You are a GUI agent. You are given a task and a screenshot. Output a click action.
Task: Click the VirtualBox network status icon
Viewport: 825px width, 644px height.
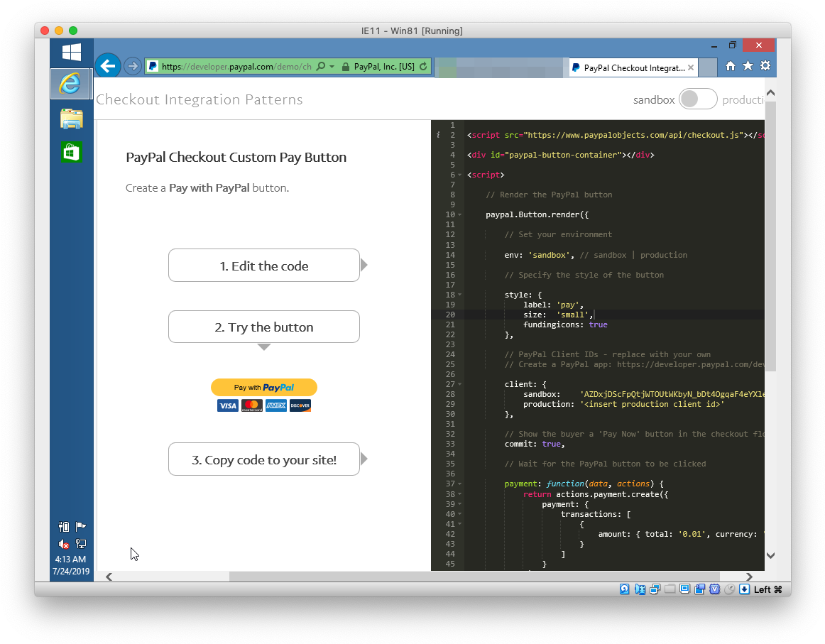point(655,589)
